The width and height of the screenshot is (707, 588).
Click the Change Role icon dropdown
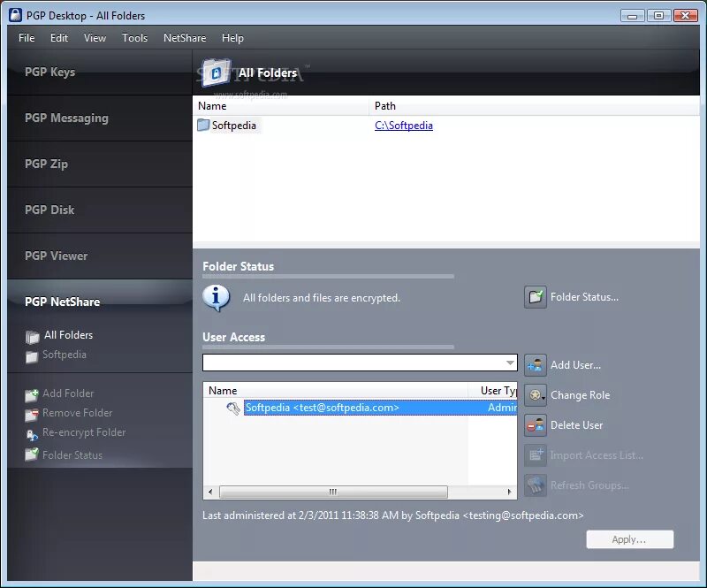point(536,395)
